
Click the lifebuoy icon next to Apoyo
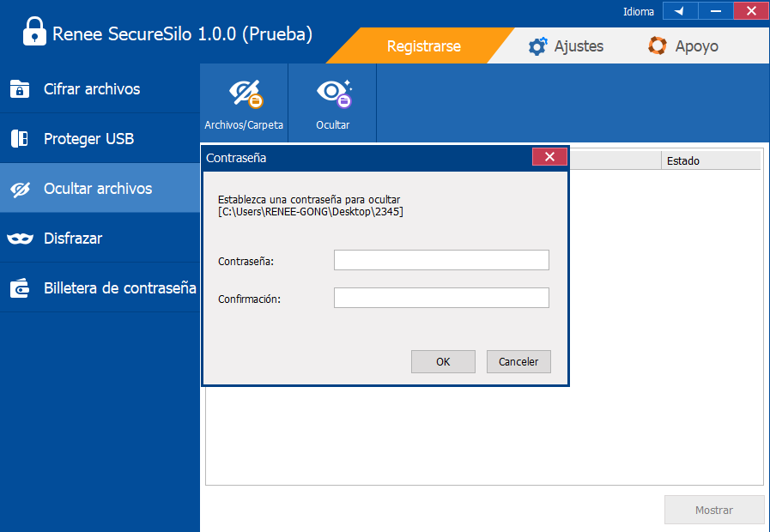pos(657,45)
